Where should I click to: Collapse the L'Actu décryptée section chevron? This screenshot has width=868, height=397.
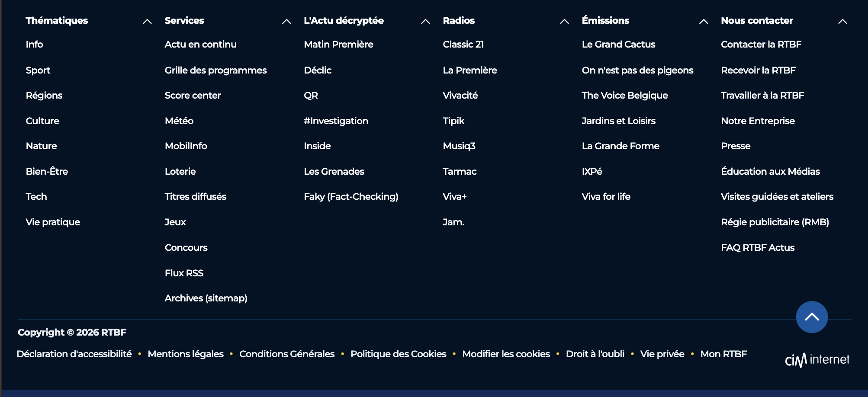[x=425, y=21]
